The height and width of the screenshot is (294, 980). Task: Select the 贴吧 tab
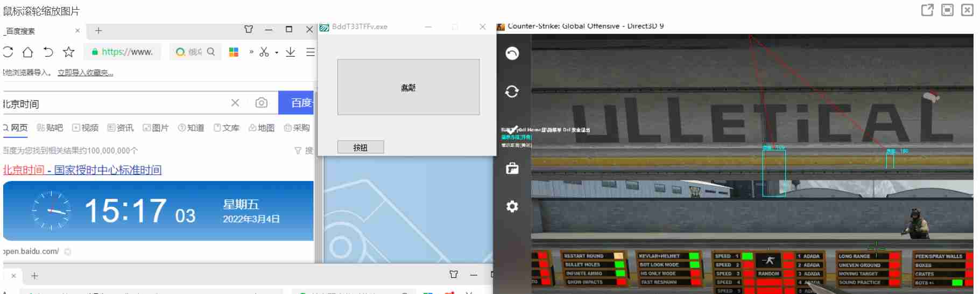pyautogui.click(x=50, y=128)
